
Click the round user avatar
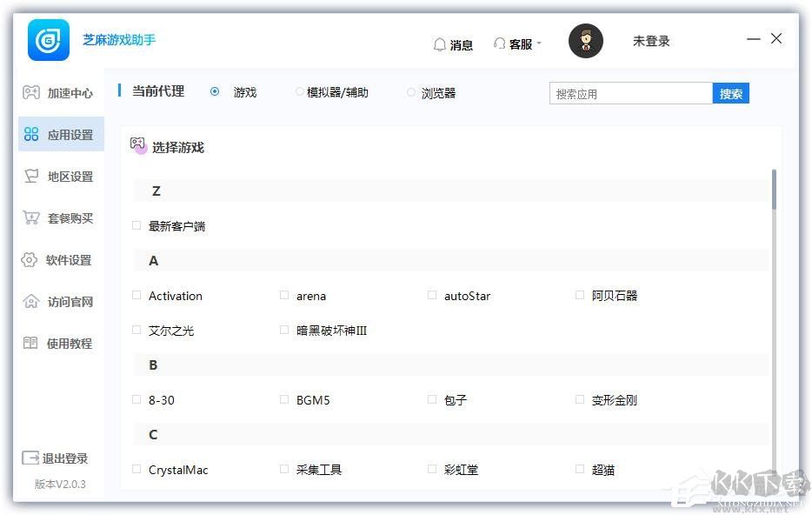[585, 41]
